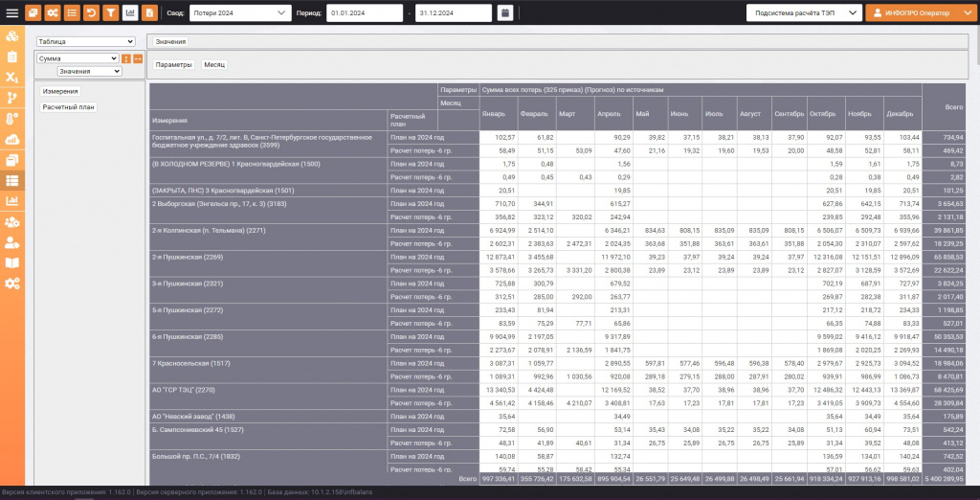
Task: Click the Значения pivot attribute chip
Action: pyautogui.click(x=170, y=42)
